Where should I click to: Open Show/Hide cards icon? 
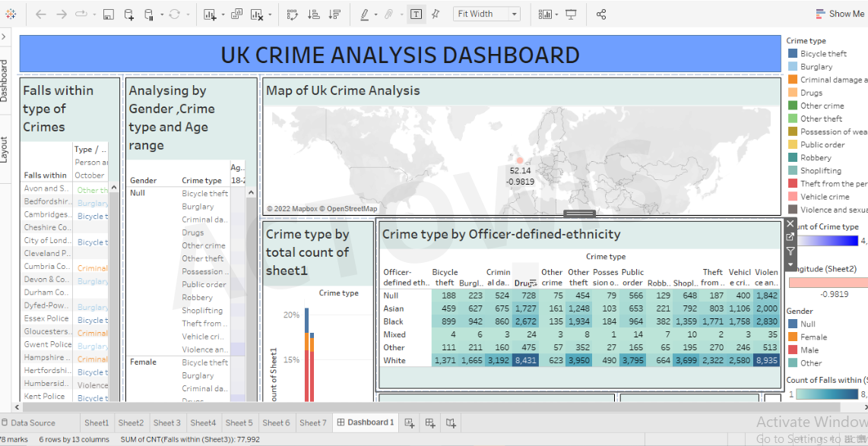pos(545,14)
